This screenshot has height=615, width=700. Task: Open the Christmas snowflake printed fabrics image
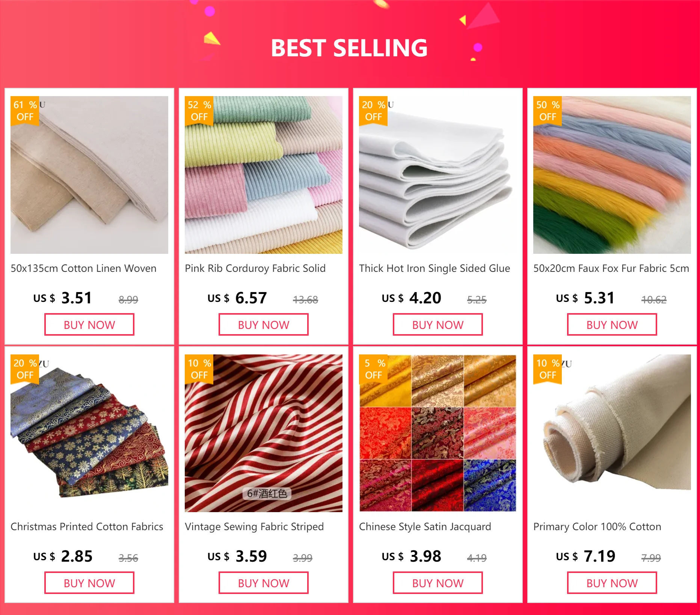(x=89, y=433)
